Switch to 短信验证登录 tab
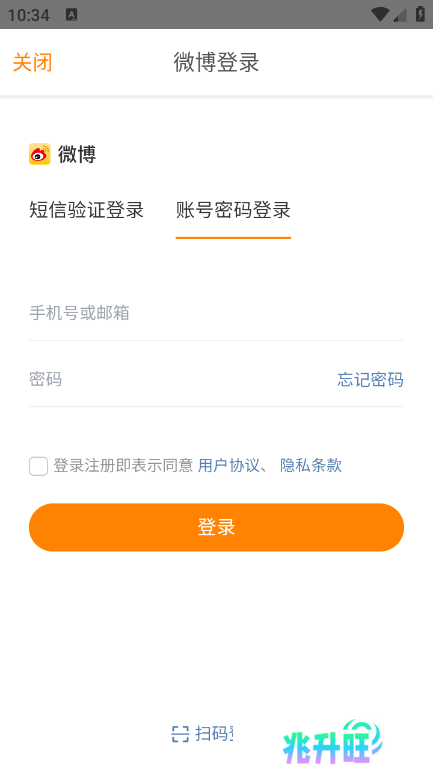The width and height of the screenshot is (433, 769). coord(86,210)
